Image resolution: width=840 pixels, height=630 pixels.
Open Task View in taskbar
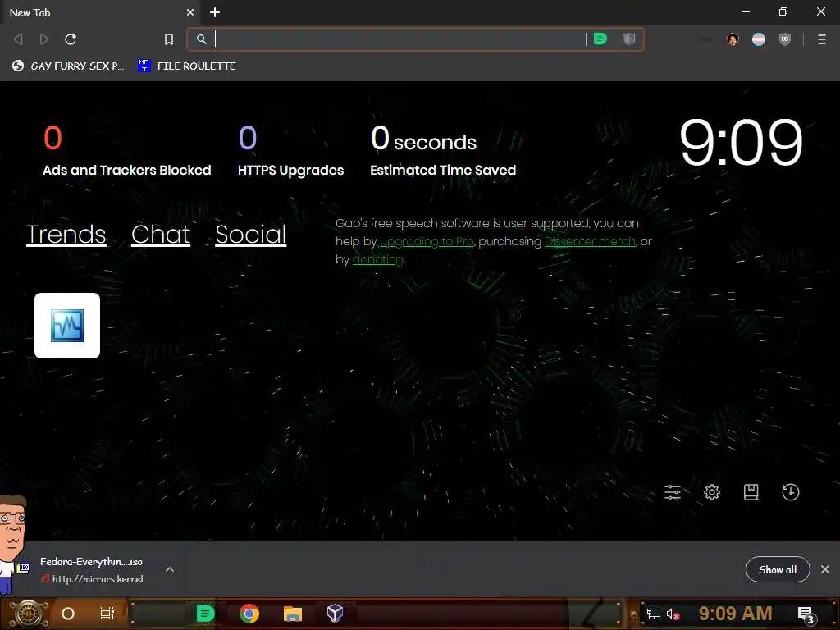tap(107, 614)
